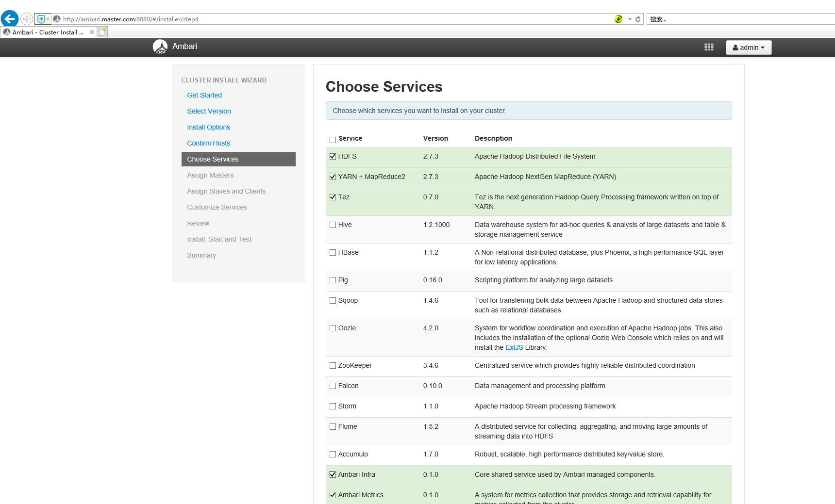Click the Ambari logo icon
Image resolution: width=835 pixels, height=504 pixels.
tap(160, 47)
